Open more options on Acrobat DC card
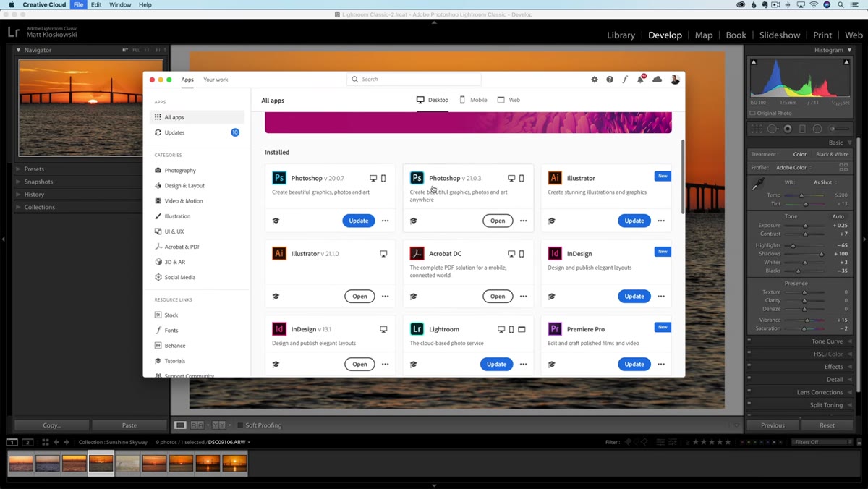 (523, 296)
